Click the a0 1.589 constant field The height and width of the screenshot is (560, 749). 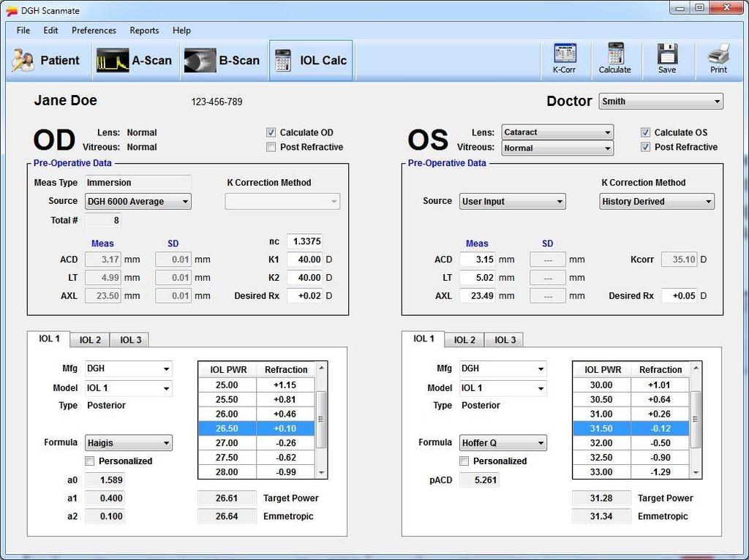click(x=105, y=480)
